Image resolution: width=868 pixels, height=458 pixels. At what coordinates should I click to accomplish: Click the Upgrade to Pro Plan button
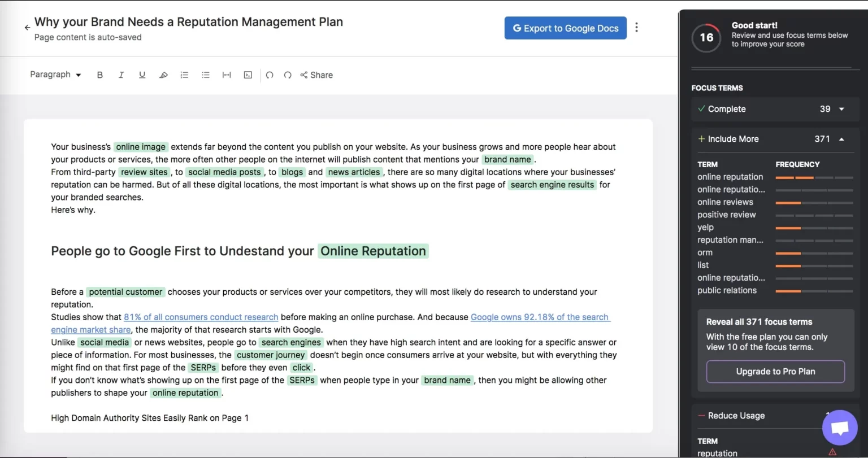click(775, 372)
